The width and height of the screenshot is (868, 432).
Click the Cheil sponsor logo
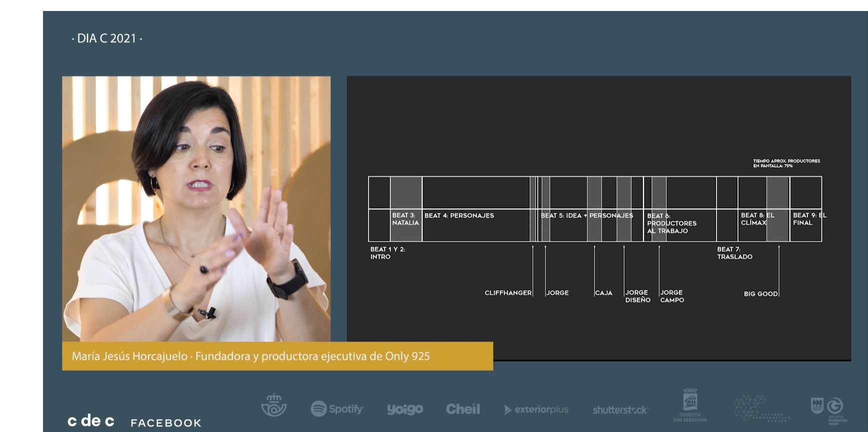463,409
